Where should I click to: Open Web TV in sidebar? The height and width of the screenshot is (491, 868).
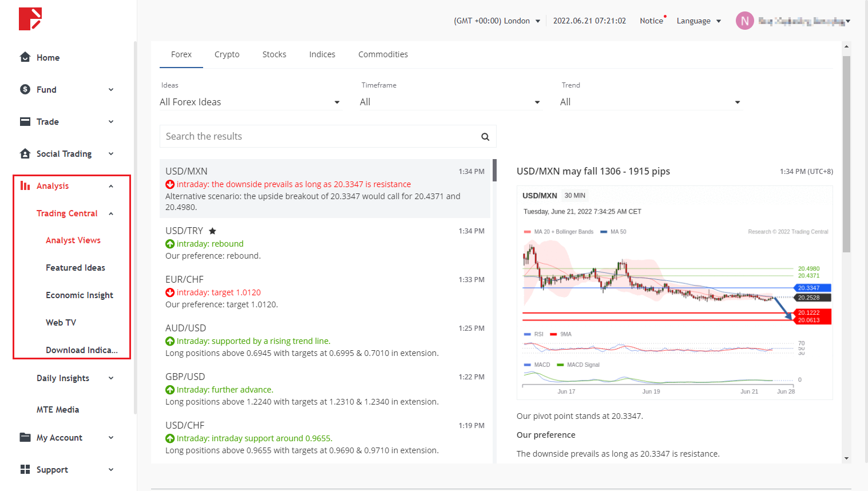[61, 323]
